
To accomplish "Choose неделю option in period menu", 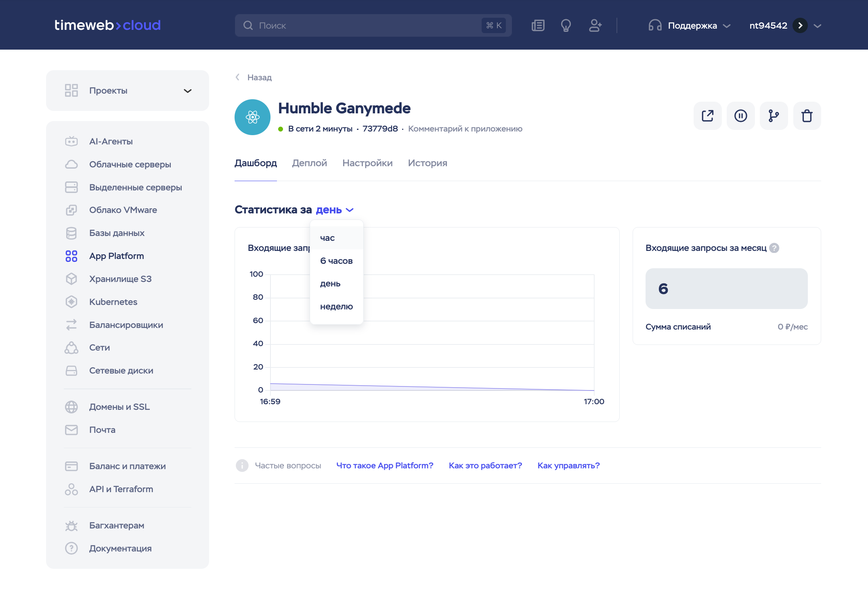I will click(x=336, y=307).
